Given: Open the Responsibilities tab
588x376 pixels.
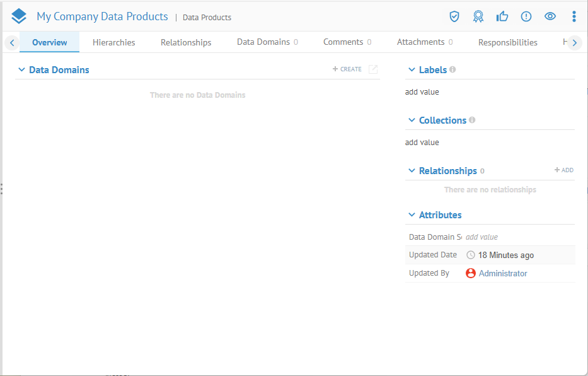Looking at the screenshot, I should (507, 42).
